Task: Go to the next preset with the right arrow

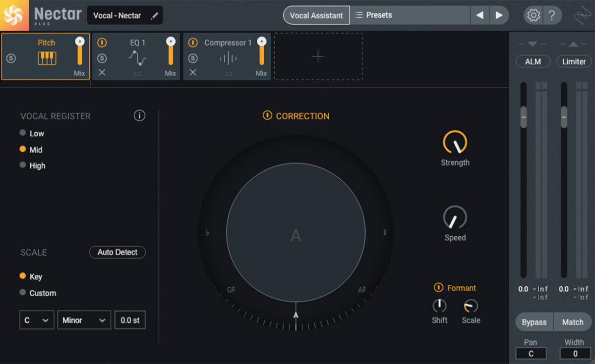Action: (x=499, y=15)
